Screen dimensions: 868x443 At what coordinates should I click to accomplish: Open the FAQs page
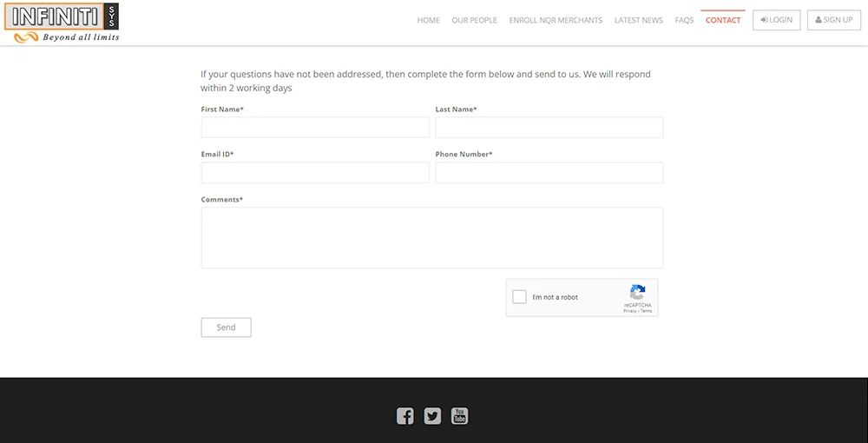(684, 20)
